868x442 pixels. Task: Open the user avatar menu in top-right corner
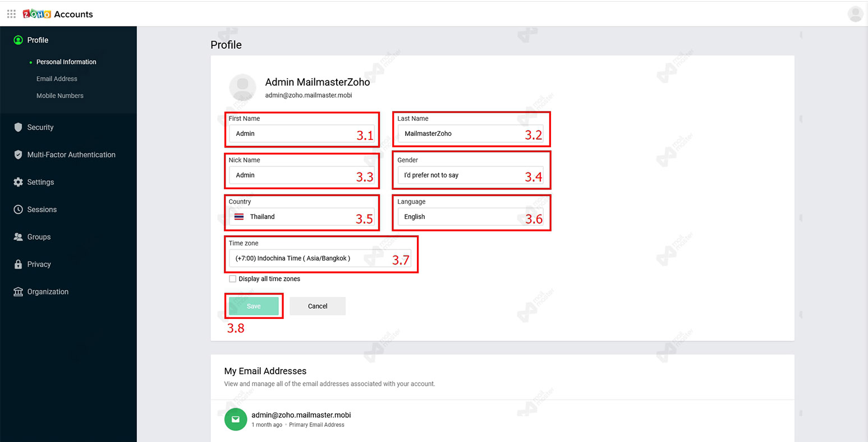point(855,14)
